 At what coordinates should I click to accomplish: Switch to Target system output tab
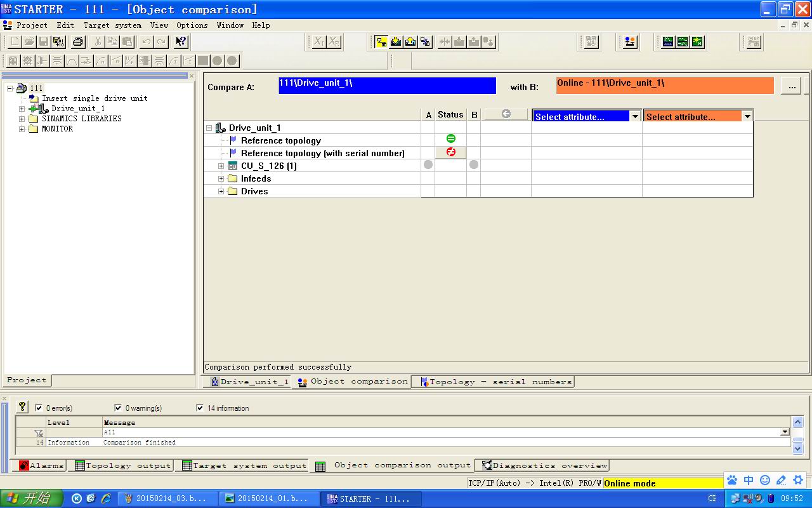(244, 465)
